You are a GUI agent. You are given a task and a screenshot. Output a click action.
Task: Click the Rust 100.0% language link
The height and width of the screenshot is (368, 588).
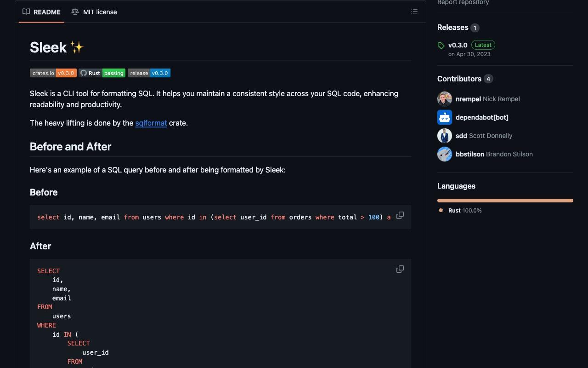460,210
